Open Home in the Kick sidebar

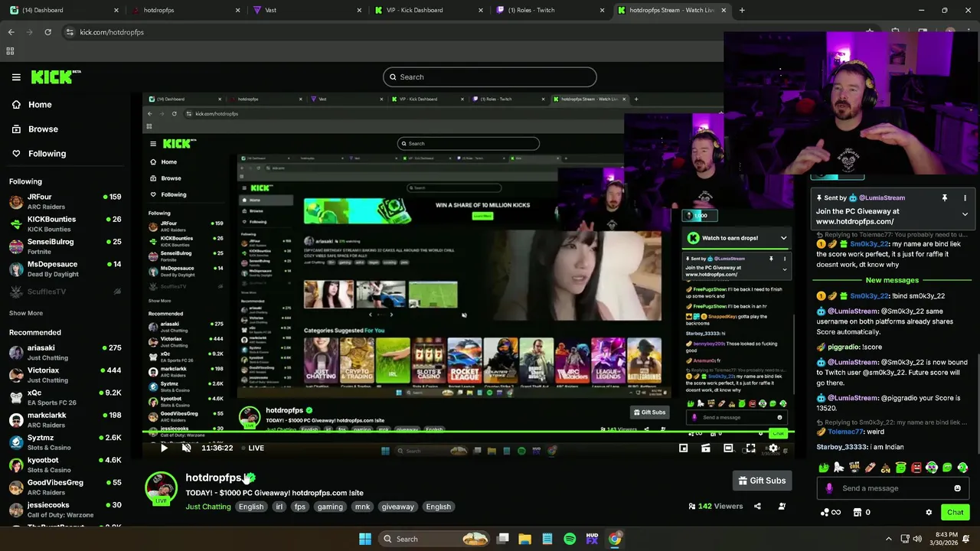pos(40,105)
